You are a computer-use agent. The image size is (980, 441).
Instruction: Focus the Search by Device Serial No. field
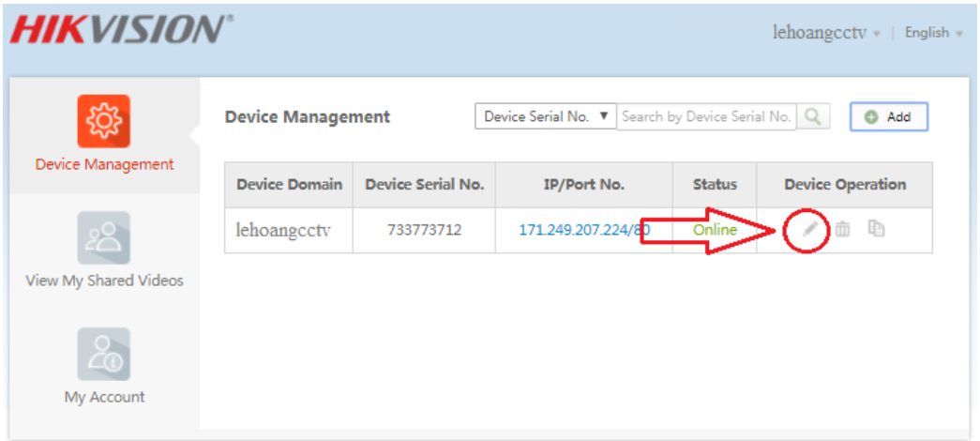(707, 116)
